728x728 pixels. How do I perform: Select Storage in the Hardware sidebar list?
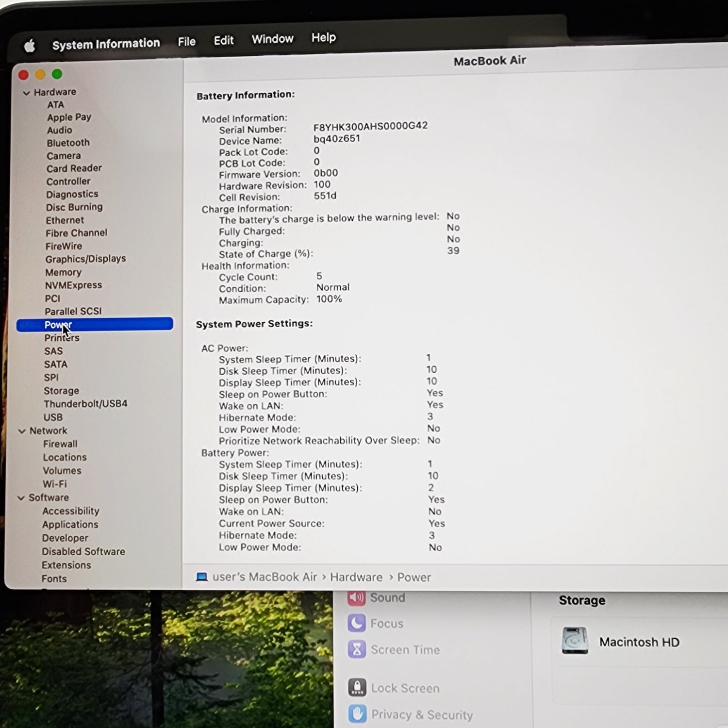(x=61, y=391)
